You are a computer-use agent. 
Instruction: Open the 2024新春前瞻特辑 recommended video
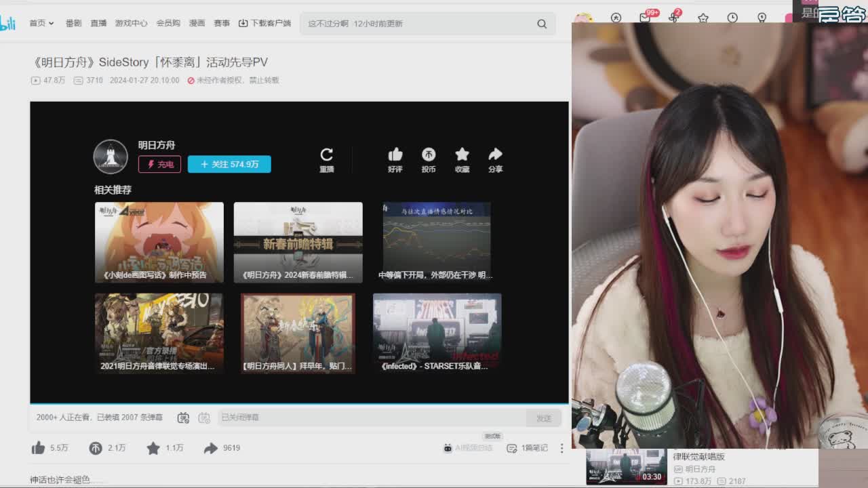pyautogui.click(x=298, y=242)
